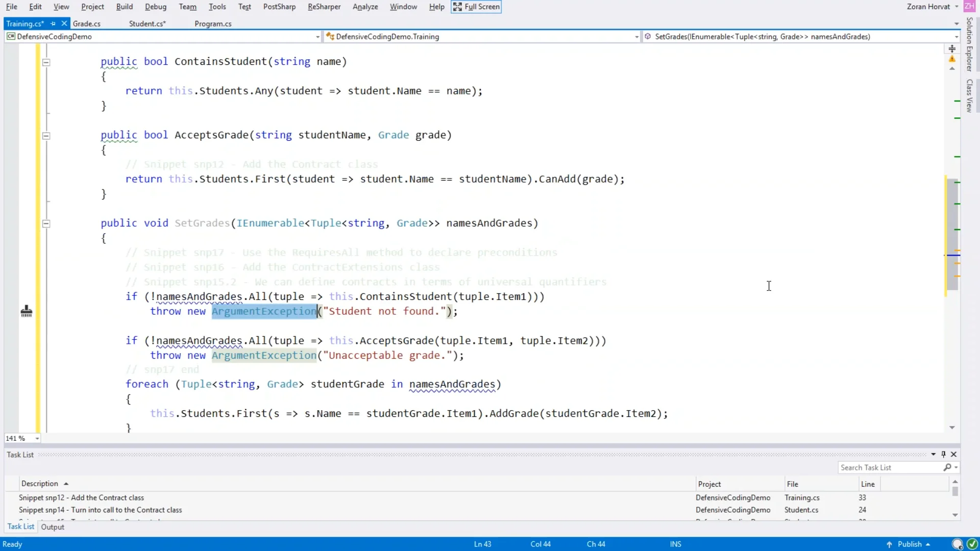Viewport: 980px width, 551px height.
Task: Click in the Search Task List field
Action: tap(890, 467)
